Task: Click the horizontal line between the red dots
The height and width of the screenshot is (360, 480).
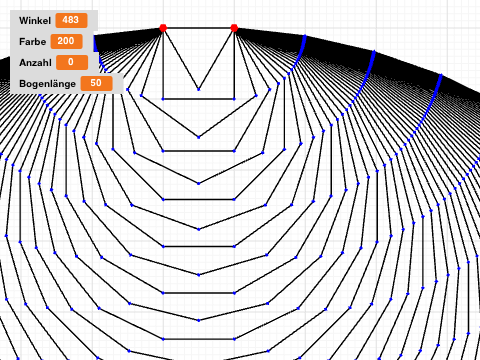Action: point(198,28)
